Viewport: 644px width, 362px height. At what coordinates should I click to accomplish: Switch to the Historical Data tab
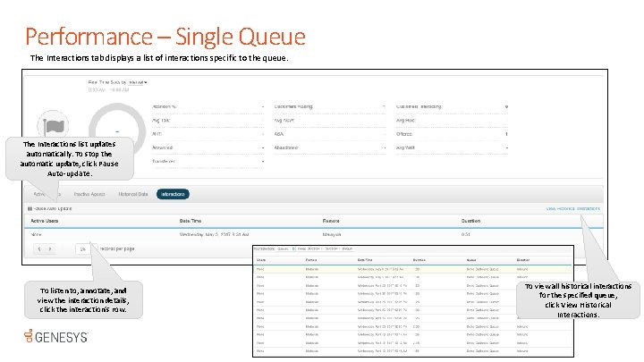(132, 194)
